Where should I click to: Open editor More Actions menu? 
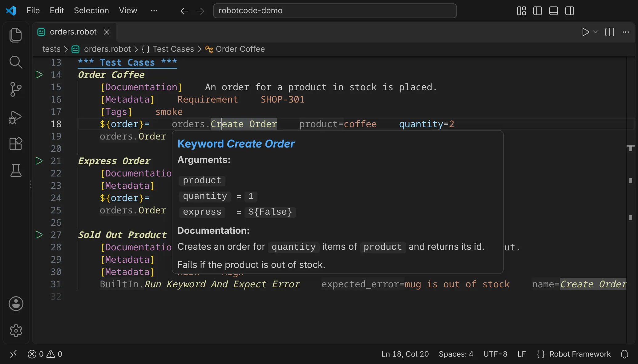point(625,32)
